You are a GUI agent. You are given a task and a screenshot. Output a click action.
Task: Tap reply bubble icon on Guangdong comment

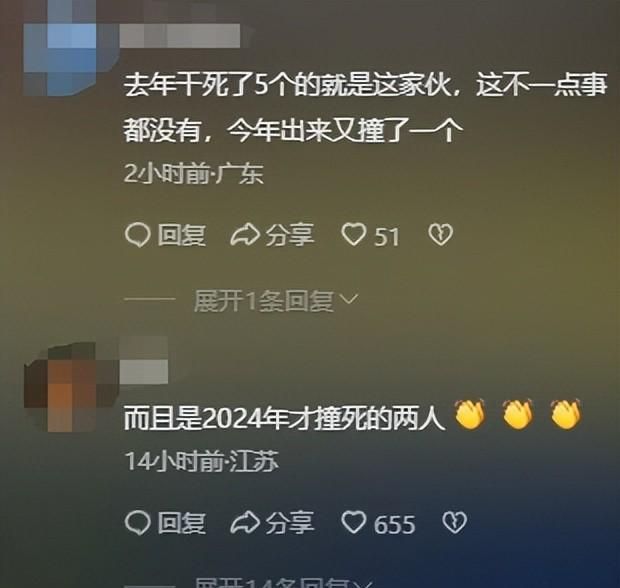[138, 235]
